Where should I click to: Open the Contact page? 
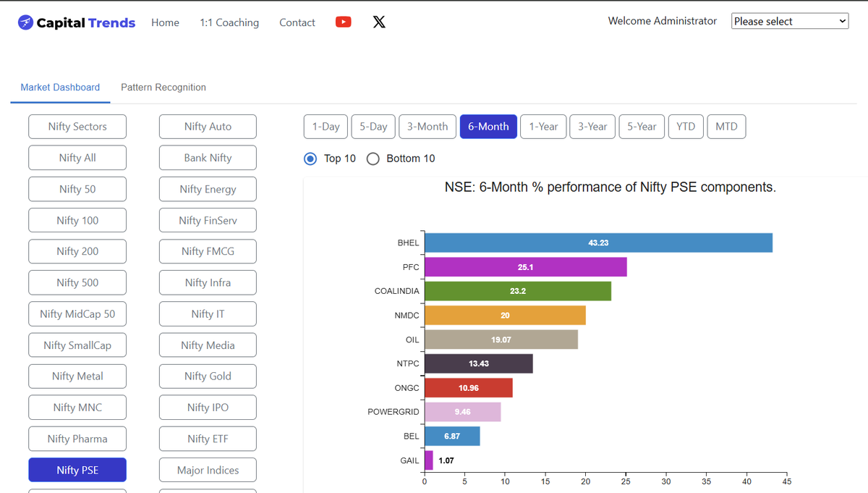[x=297, y=22]
